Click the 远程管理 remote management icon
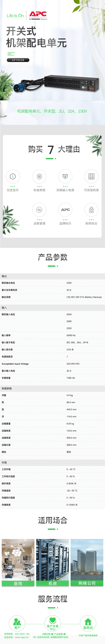Screen dimensions: 105x644 [x=39, y=210]
